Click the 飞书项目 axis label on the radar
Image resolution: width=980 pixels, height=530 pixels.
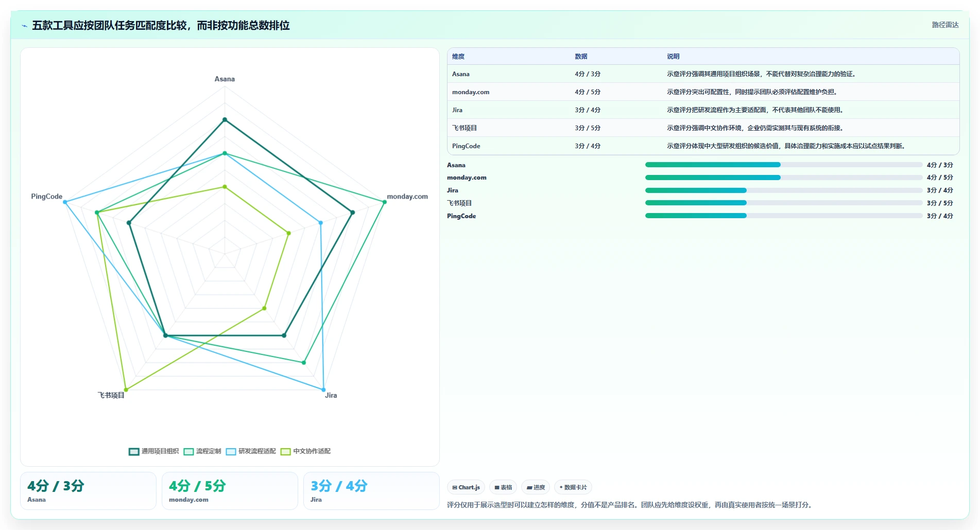point(111,395)
